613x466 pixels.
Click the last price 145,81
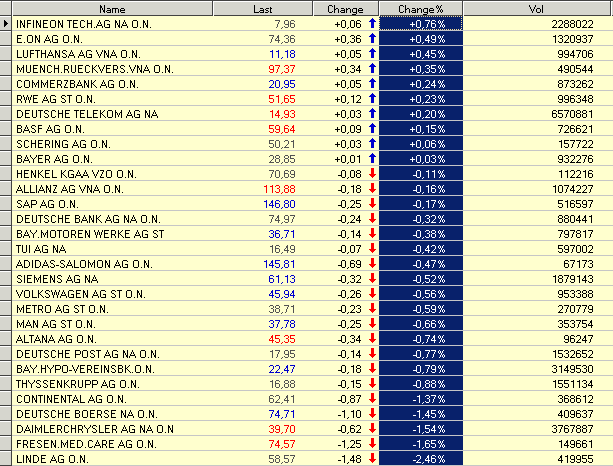point(280,264)
